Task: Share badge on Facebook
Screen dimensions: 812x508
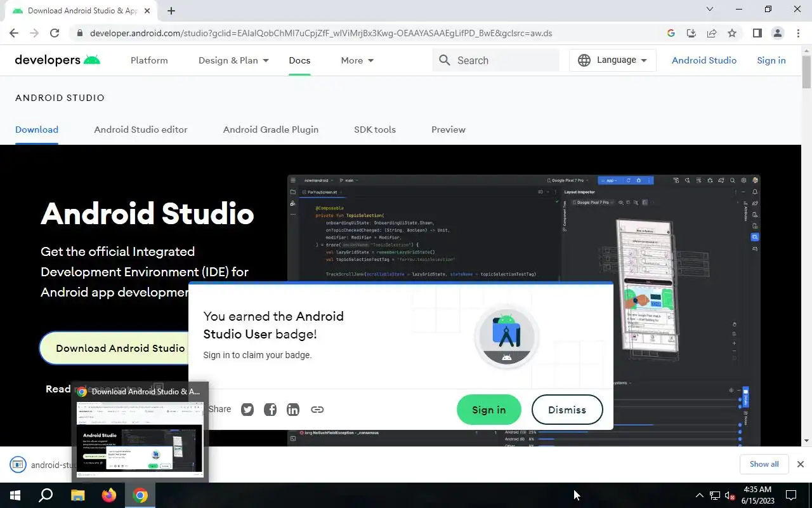Action: [270, 410]
